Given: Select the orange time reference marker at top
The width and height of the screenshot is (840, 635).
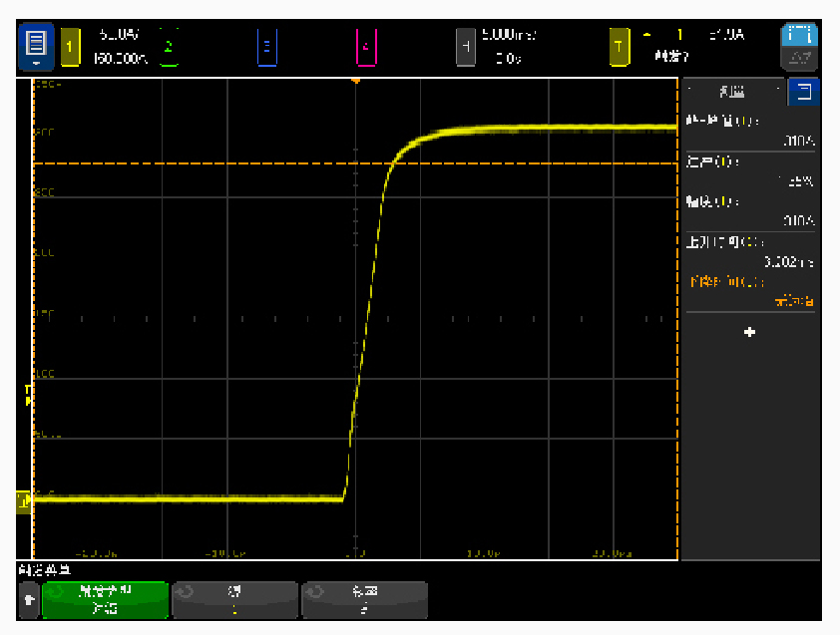Looking at the screenshot, I should tap(355, 81).
